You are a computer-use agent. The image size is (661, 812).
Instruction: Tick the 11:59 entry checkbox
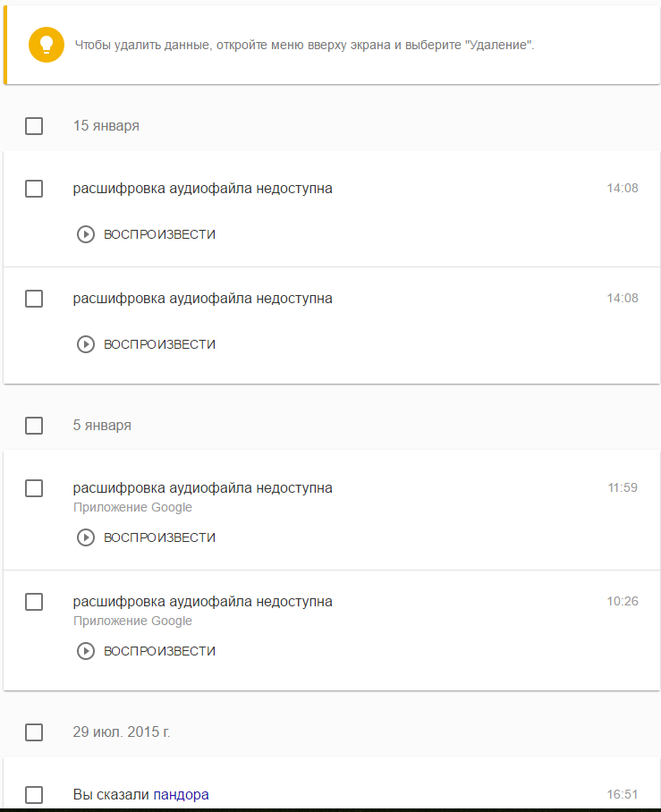pos(34,487)
